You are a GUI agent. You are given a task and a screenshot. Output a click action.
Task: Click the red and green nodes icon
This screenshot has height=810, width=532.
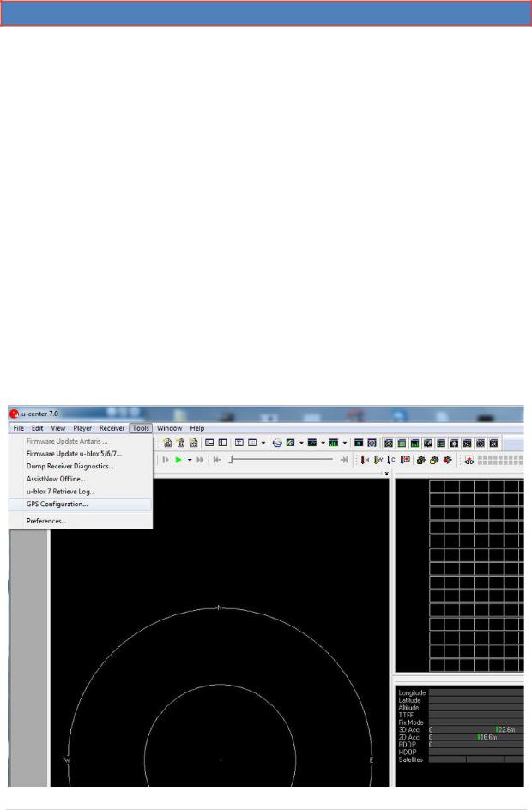469,460
